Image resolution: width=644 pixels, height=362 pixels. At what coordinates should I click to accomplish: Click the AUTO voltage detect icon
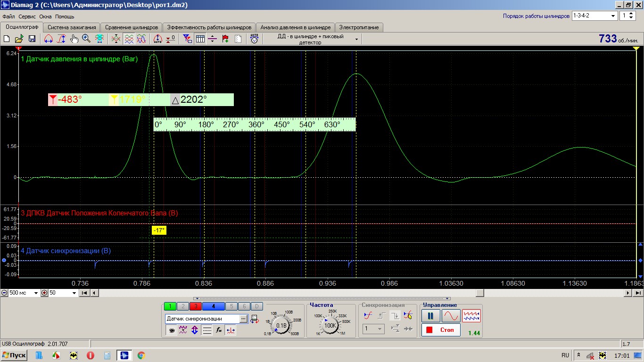(255, 39)
